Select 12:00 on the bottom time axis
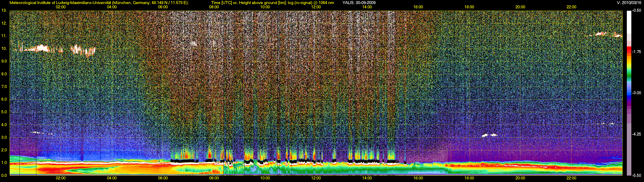 click(316, 178)
